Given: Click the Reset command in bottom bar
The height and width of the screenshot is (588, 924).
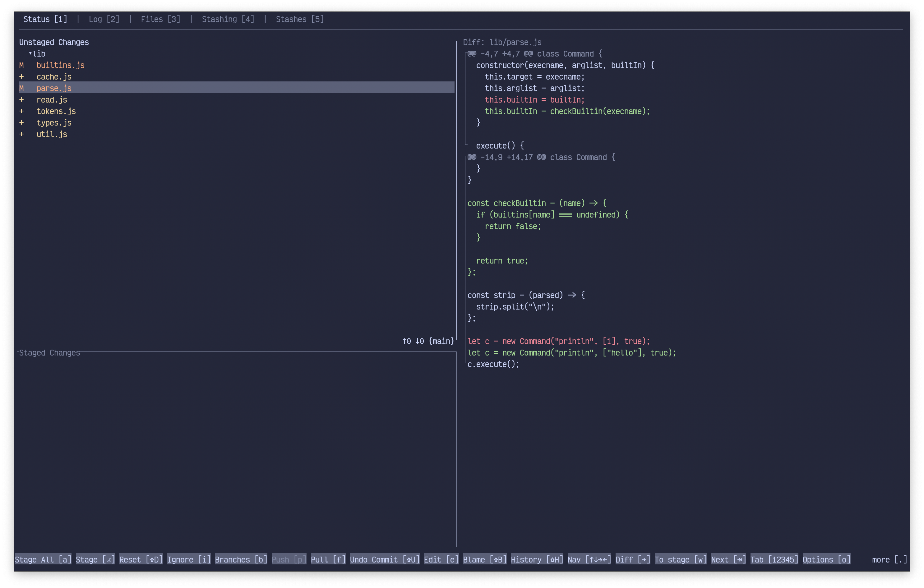Looking at the screenshot, I should point(141,560).
